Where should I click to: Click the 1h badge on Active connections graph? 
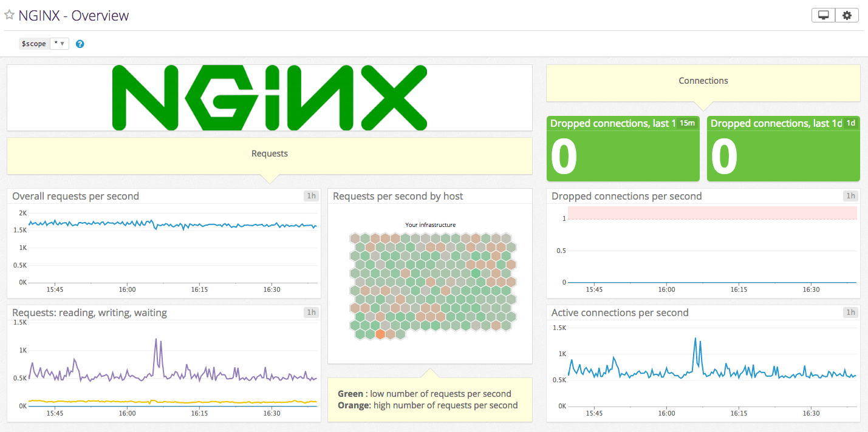tap(850, 312)
